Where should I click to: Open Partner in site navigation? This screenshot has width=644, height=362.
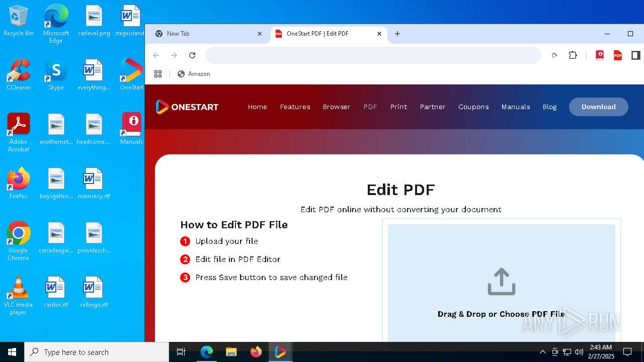[433, 107]
